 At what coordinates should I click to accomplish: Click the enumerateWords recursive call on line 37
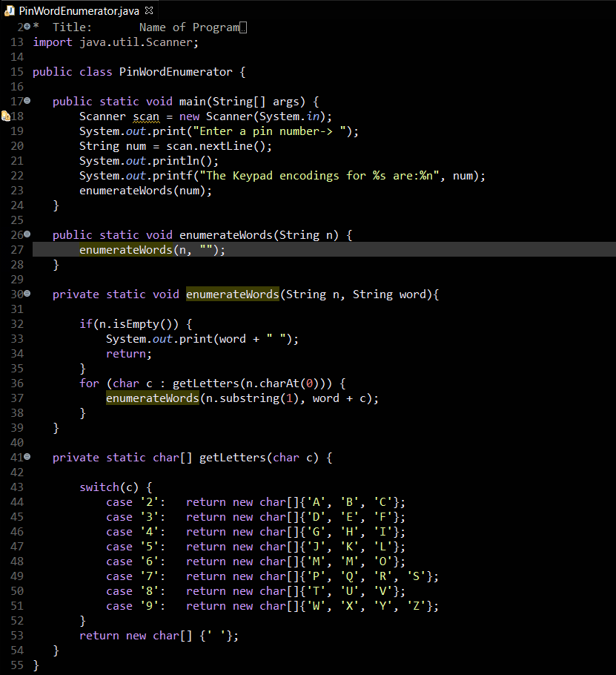(x=152, y=398)
